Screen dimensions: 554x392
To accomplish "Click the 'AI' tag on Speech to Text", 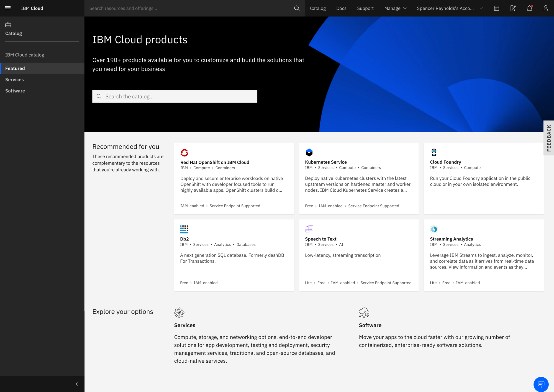I will [x=341, y=245].
